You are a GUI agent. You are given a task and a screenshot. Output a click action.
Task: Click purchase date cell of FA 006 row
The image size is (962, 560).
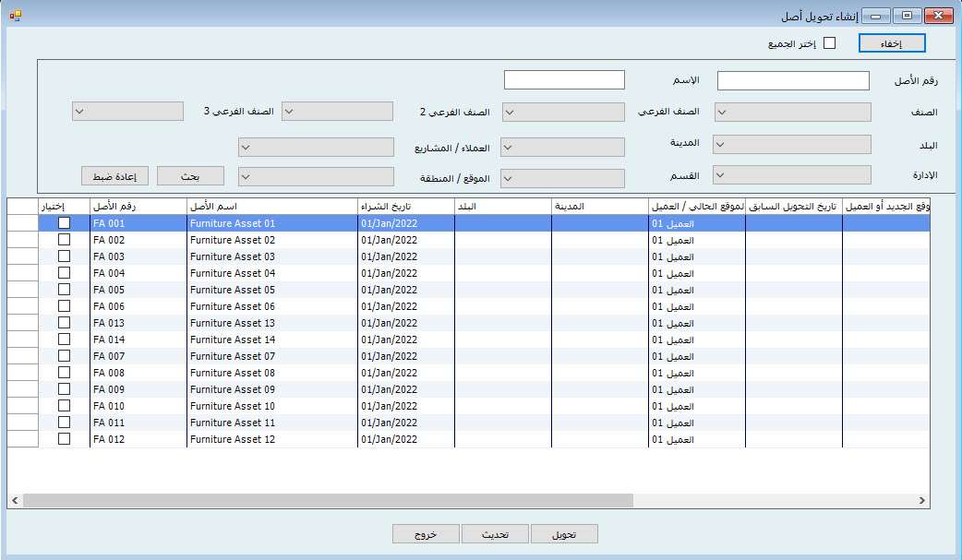[406, 306]
